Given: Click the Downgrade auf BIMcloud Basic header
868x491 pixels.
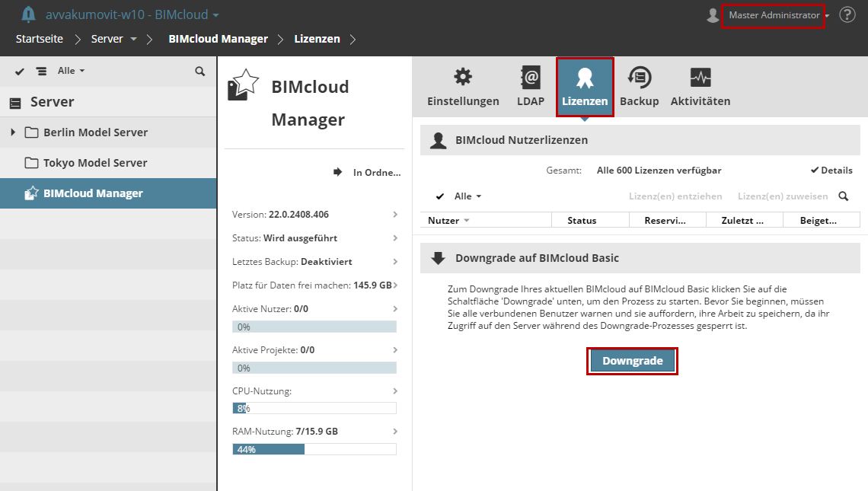Looking at the screenshot, I should click(640, 258).
